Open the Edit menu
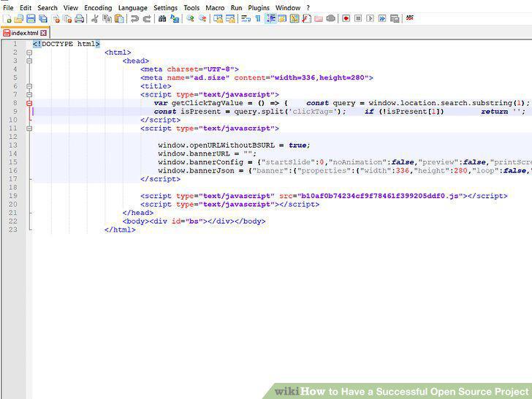Viewport: 532px width, 399px height. (26, 7)
